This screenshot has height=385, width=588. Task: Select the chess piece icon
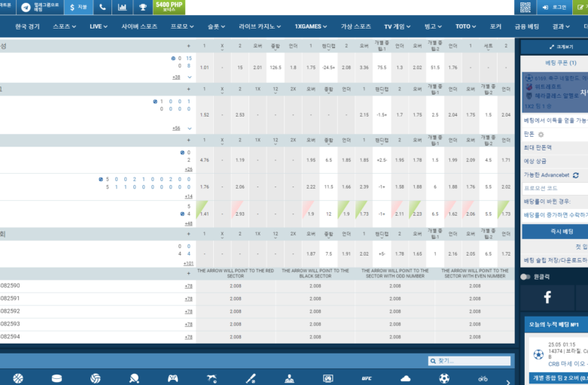click(289, 378)
